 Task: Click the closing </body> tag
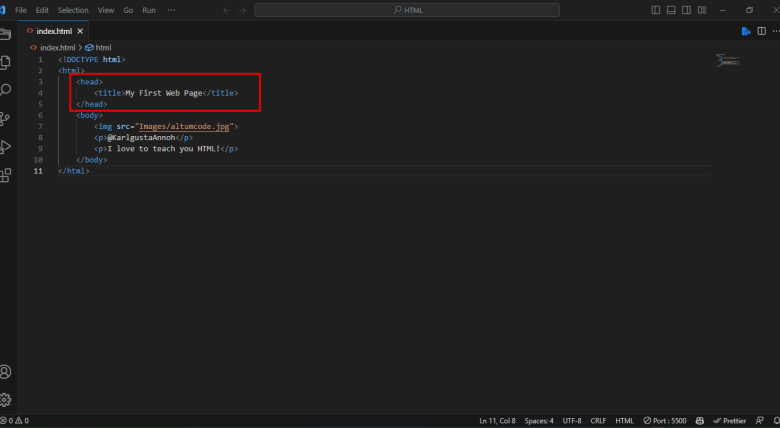tap(92, 160)
